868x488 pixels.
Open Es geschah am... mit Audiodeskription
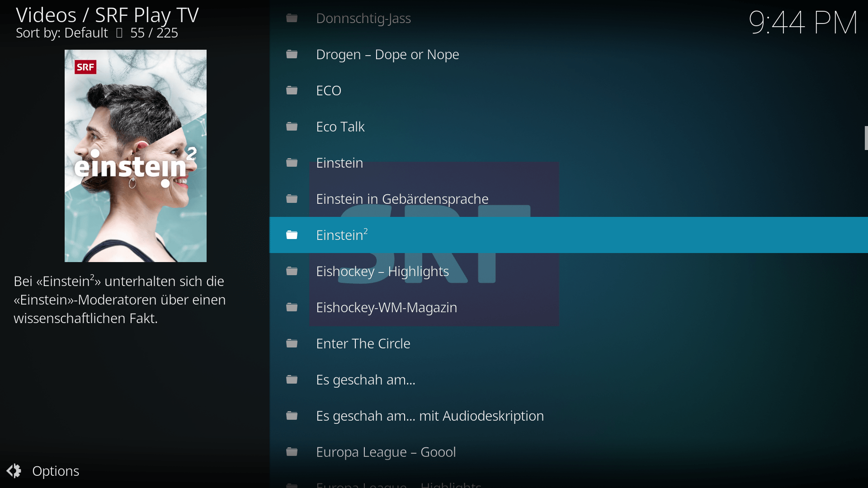[430, 415]
